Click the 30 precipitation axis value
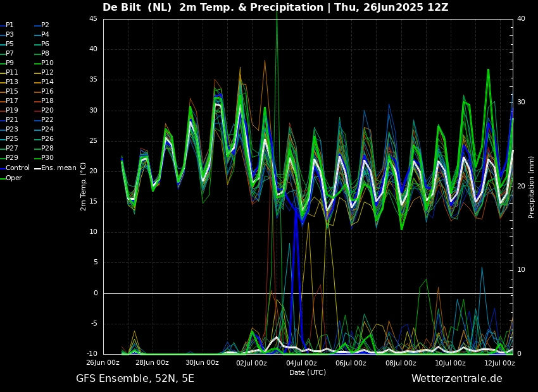 coord(521,102)
